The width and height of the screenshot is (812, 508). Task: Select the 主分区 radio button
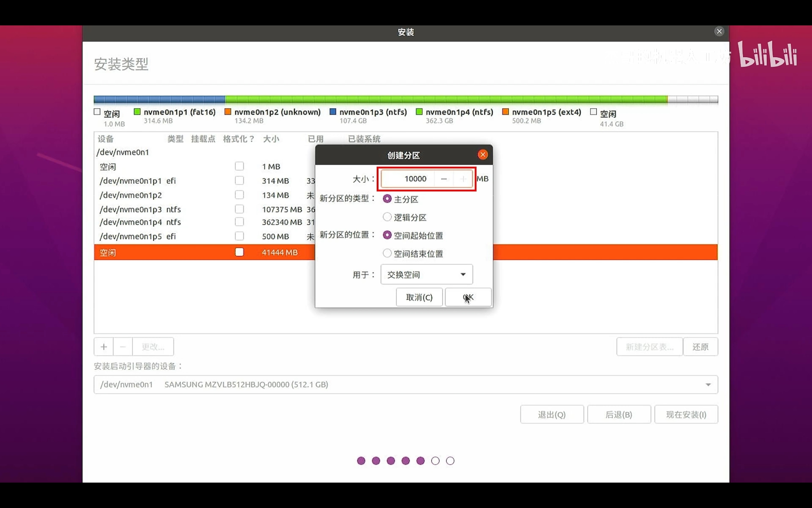coord(387,199)
